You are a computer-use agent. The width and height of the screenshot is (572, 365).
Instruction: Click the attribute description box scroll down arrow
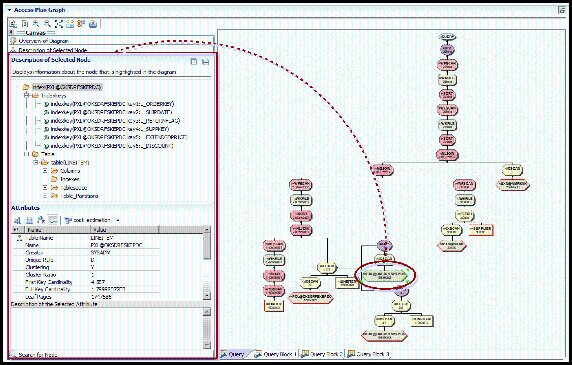(x=207, y=345)
